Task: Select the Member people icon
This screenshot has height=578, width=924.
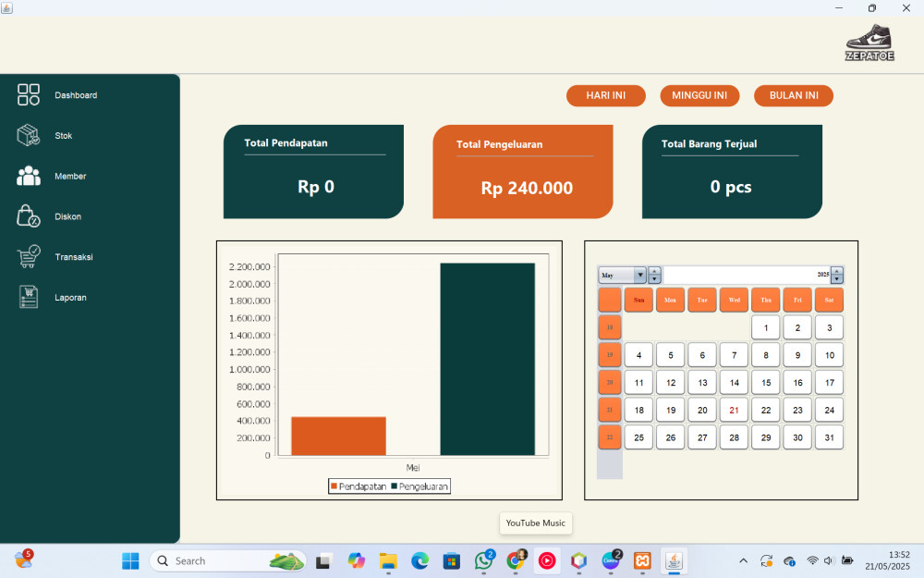Action: point(29,176)
